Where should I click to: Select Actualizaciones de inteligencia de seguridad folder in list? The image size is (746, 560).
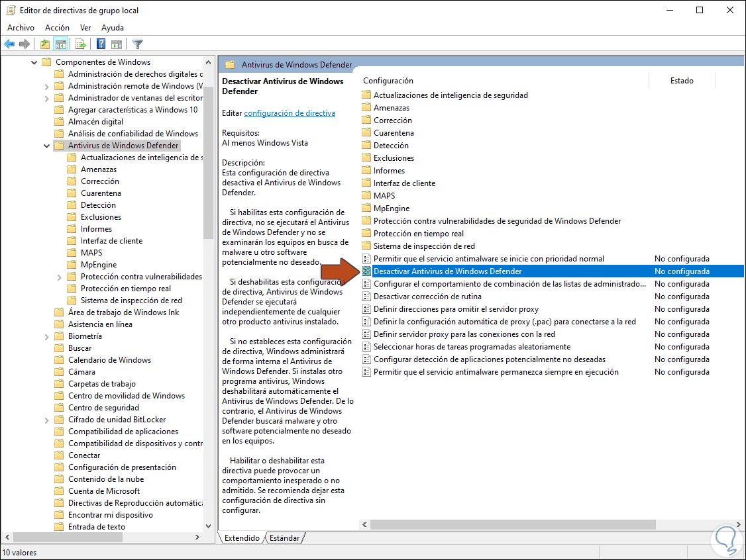(451, 95)
